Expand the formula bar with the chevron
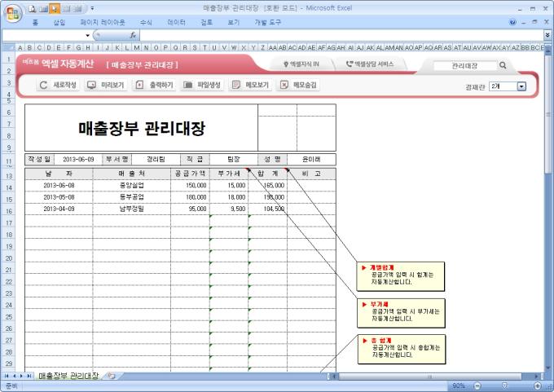The image size is (554, 392). pos(547,35)
